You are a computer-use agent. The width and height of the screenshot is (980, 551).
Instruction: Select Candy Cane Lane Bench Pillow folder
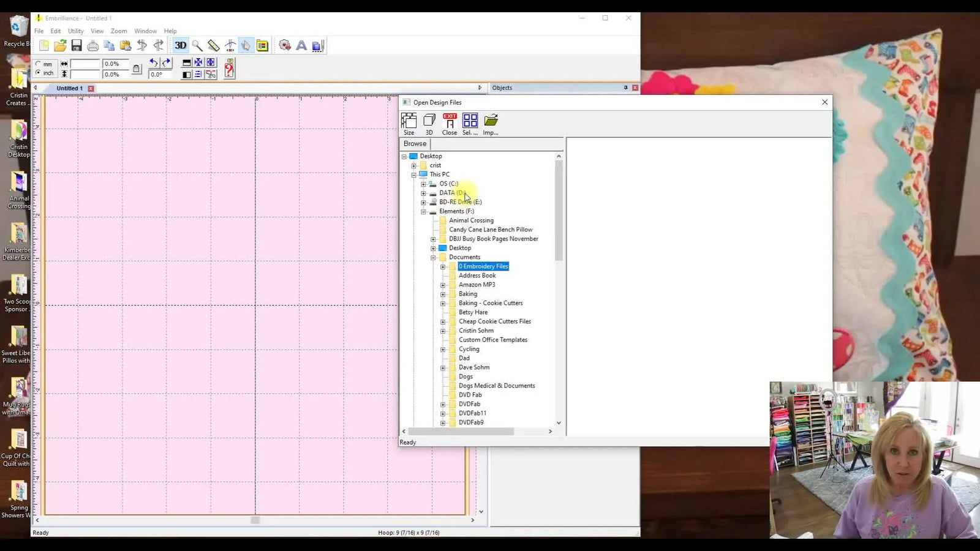(x=491, y=230)
